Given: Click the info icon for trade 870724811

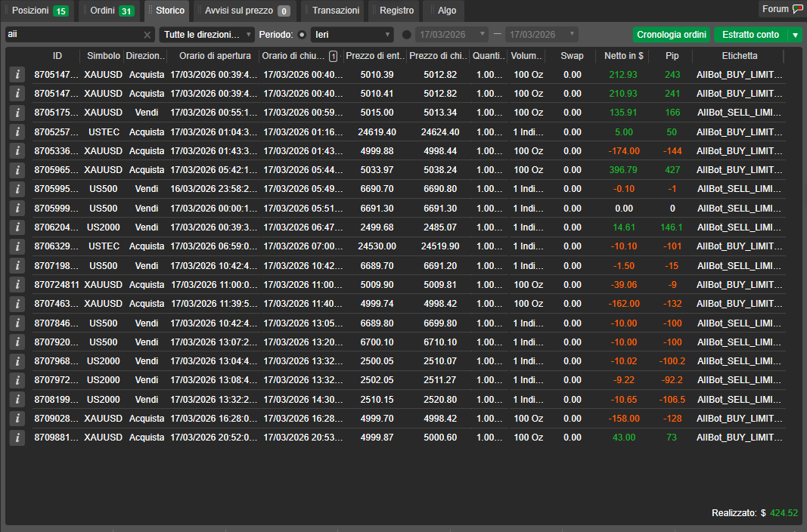Looking at the screenshot, I should click(x=17, y=284).
